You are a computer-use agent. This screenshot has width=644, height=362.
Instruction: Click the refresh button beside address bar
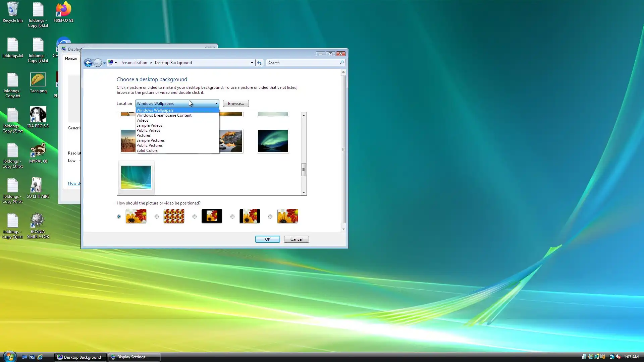click(x=260, y=63)
